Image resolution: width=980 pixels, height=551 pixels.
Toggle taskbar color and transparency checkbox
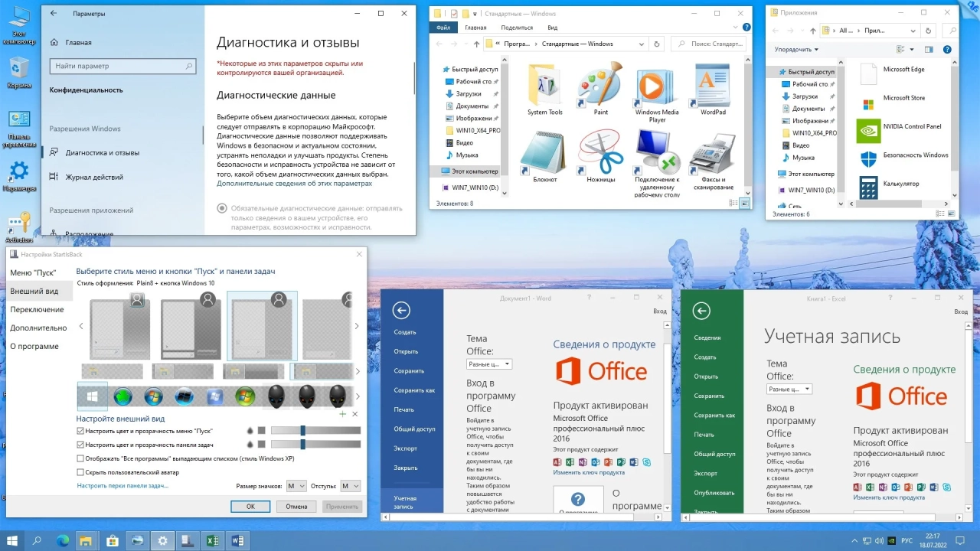click(x=80, y=445)
